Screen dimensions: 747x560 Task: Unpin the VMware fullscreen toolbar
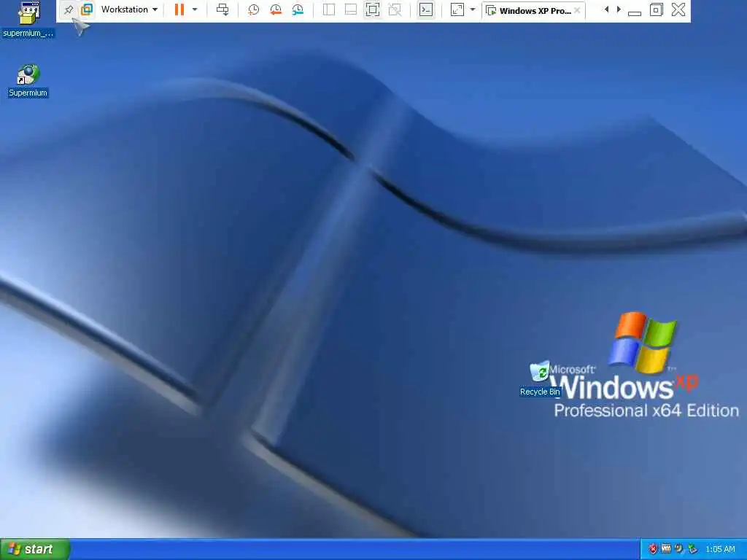coord(69,9)
